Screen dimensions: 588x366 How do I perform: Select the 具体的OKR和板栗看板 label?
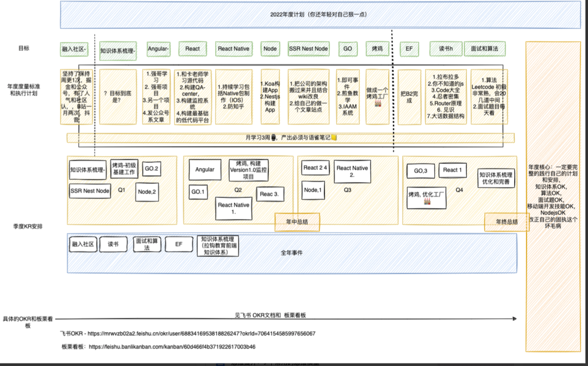tap(28, 322)
